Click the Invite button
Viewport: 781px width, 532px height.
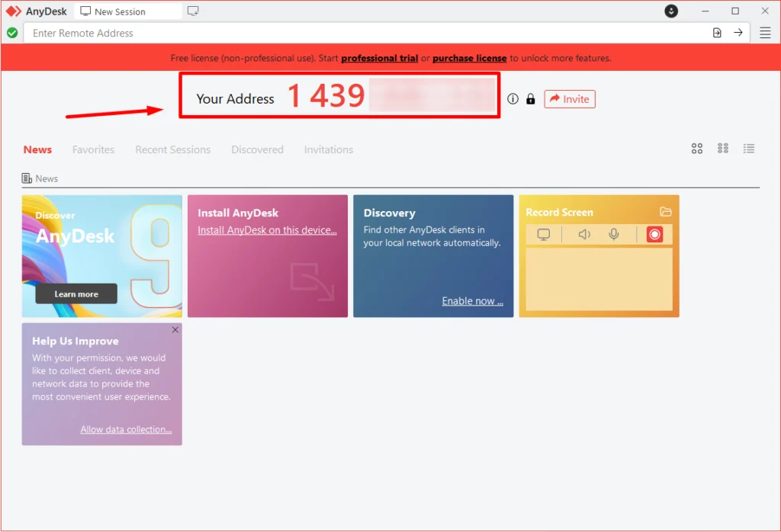click(569, 99)
